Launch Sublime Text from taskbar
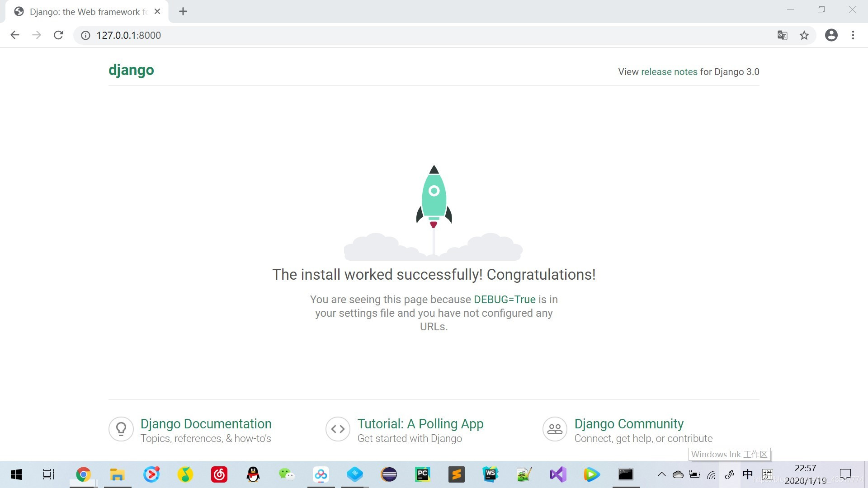This screenshot has height=488, width=868. [456, 474]
